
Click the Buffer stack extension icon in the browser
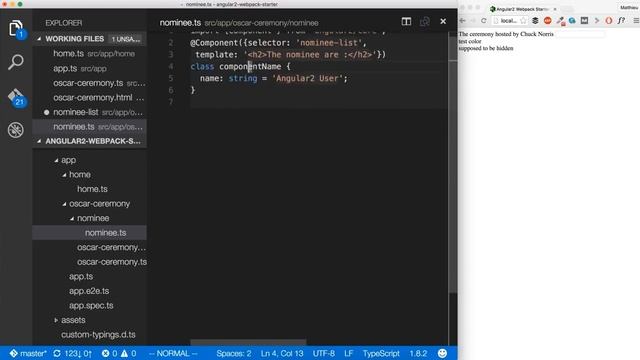click(535, 21)
